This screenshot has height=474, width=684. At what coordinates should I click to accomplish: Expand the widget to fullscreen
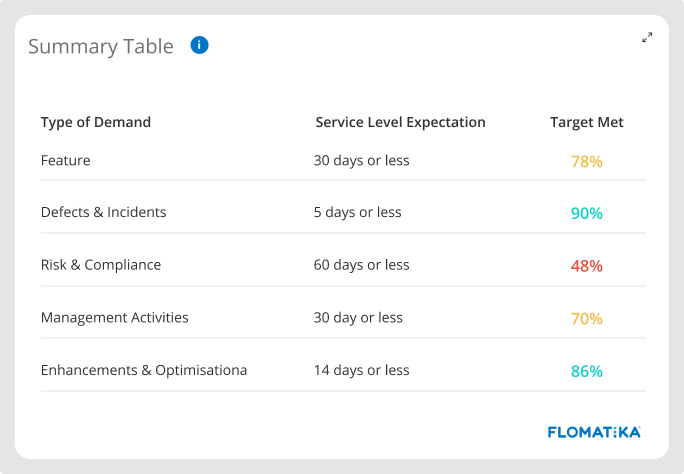coord(647,38)
